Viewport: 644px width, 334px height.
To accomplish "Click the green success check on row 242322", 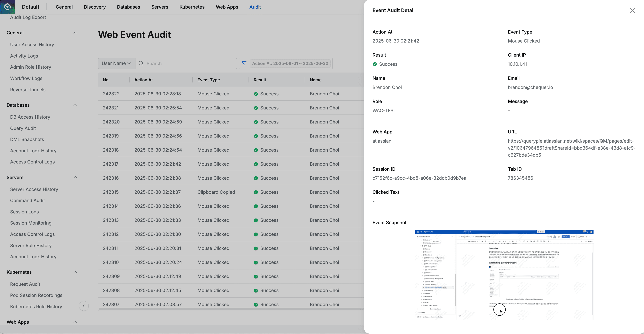I will point(256,94).
